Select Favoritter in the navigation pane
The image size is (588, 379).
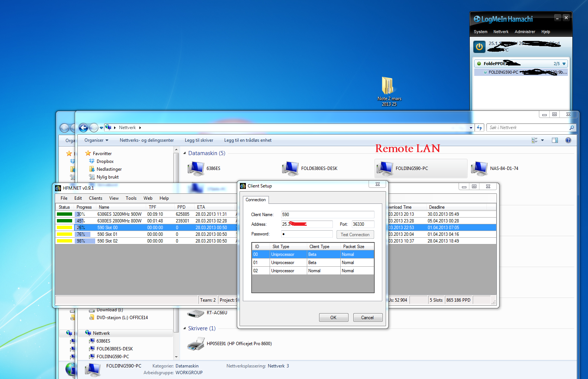pos(98,153)
